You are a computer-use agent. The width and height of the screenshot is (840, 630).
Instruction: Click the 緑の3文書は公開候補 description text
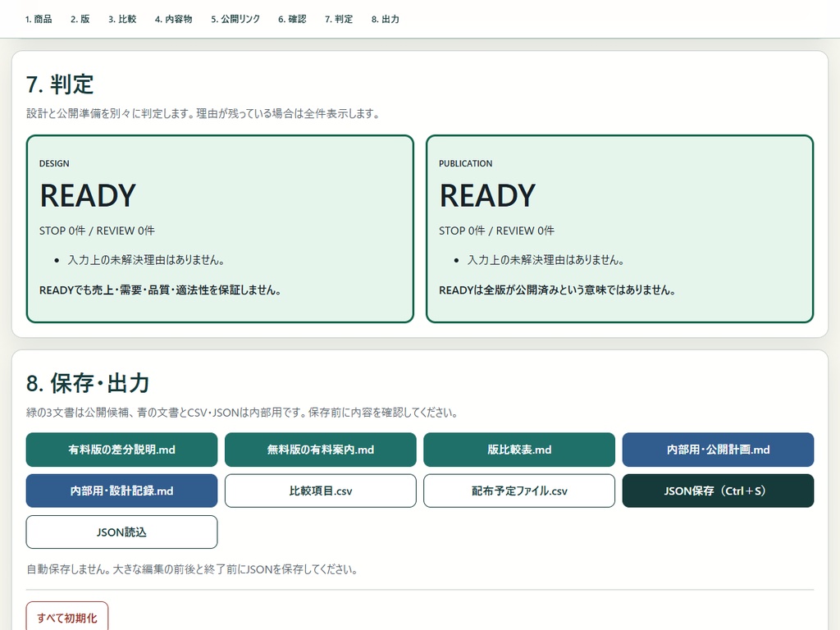(x=242, y=413)
